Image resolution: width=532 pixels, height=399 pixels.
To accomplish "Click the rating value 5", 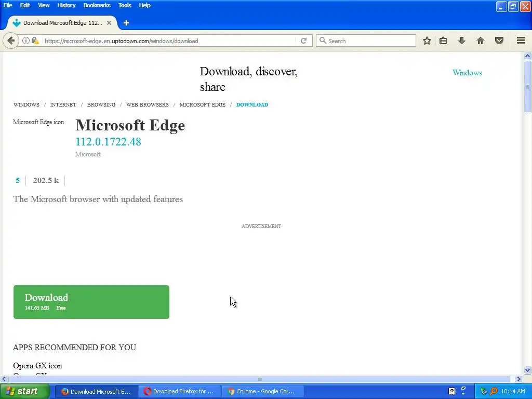I will [x=18, y=180].
